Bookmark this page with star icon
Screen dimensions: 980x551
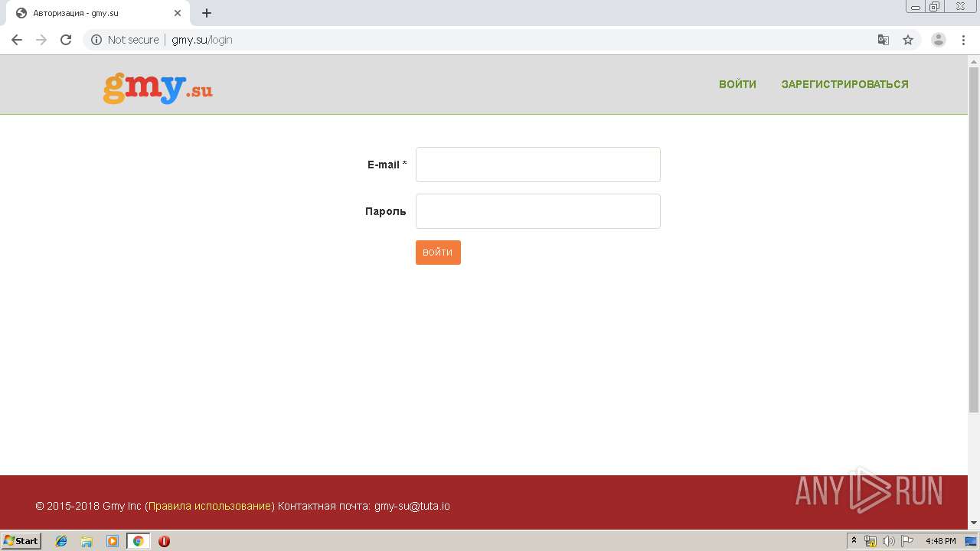[x=908, y=40]
